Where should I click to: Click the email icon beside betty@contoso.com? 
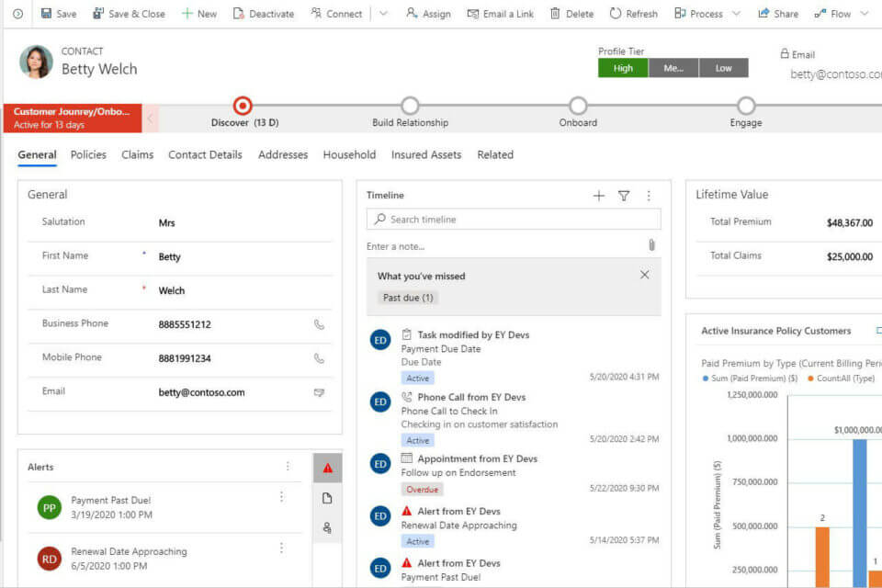point(319,392)
